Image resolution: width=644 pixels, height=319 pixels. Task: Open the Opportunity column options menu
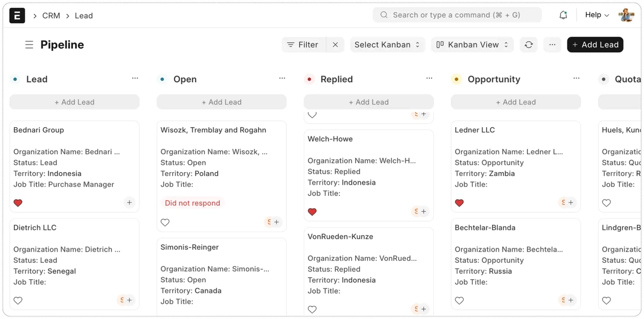coord(576,79)
